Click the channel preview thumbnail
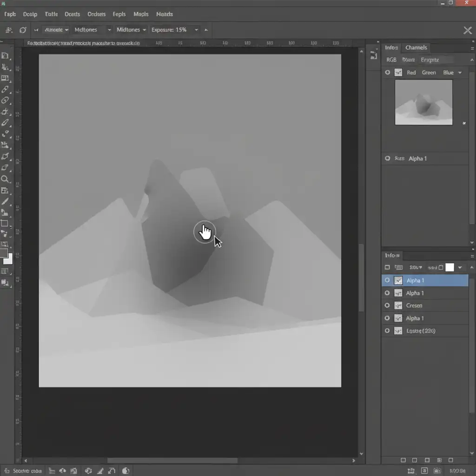 tap(423, 102)
